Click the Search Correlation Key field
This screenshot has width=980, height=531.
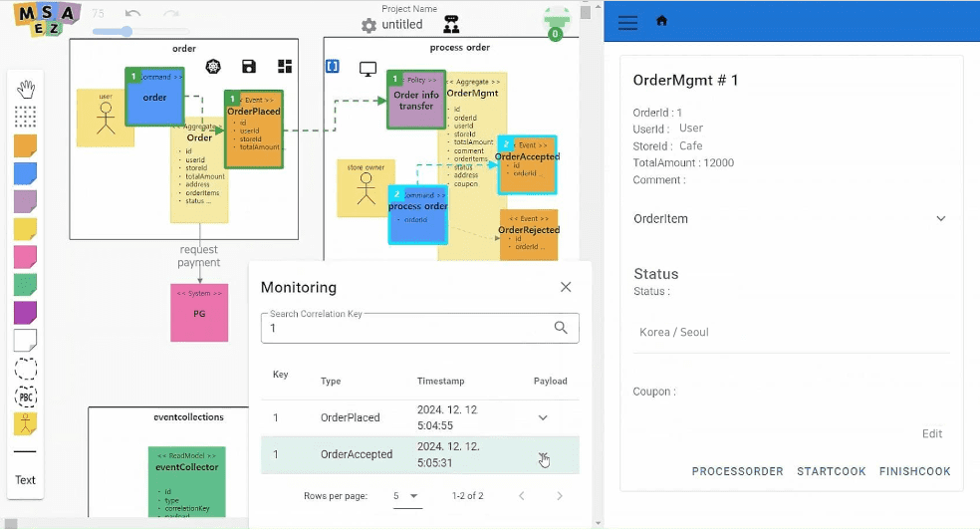point(408,328)
